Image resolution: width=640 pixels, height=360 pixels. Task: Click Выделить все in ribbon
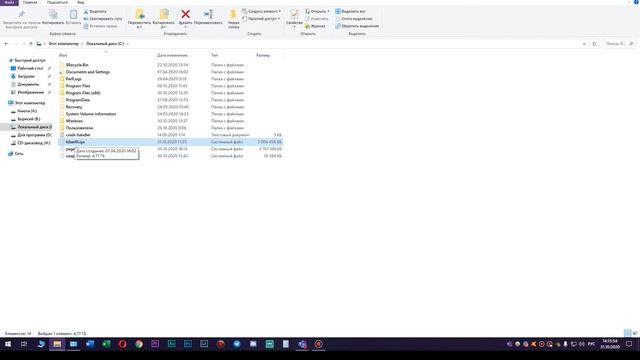click(x=350, y=11)
